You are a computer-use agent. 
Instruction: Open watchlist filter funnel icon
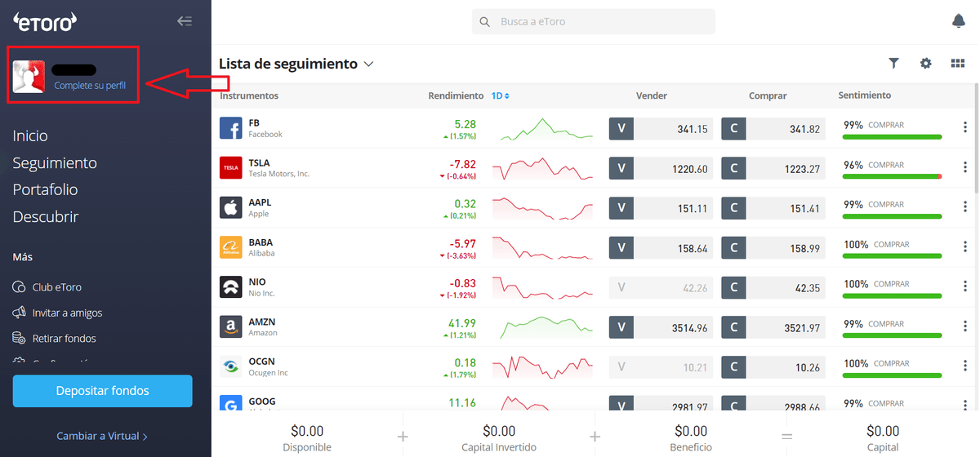click(893, 64)
